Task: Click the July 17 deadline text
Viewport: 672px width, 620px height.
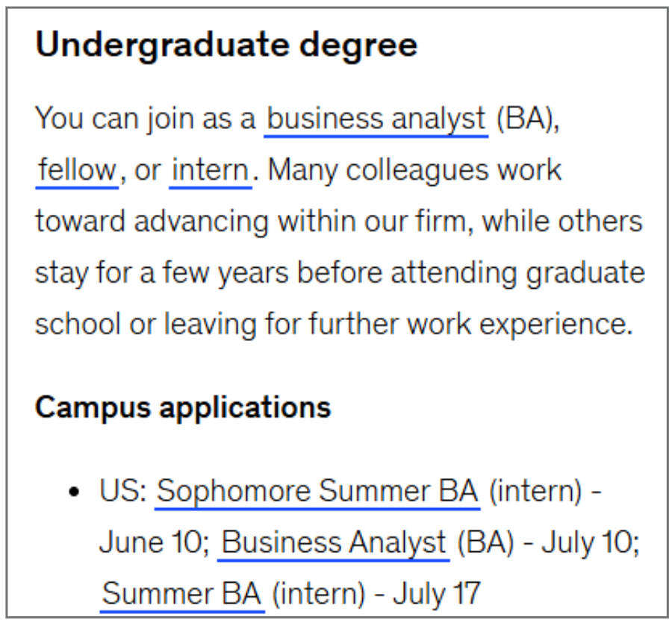Action: click(x=436, y=594)
